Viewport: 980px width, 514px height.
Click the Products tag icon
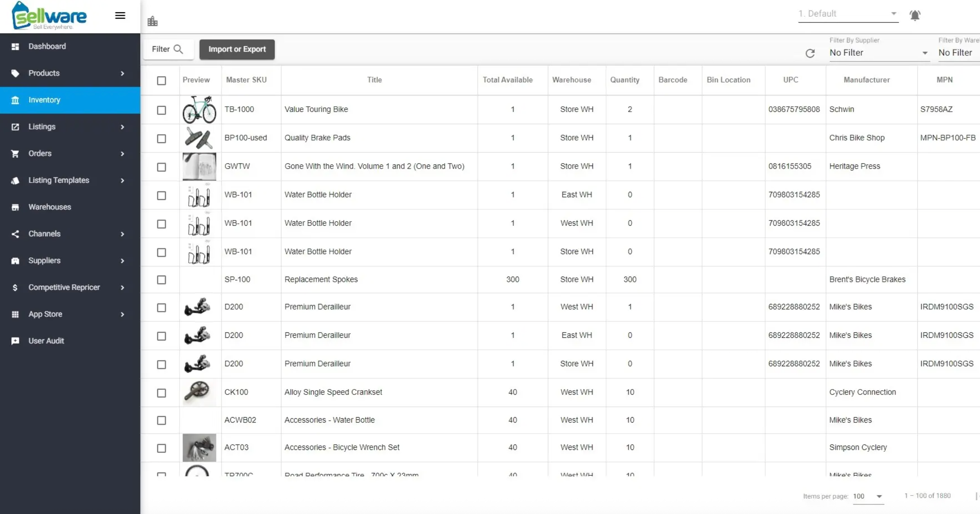click(15, 73)
